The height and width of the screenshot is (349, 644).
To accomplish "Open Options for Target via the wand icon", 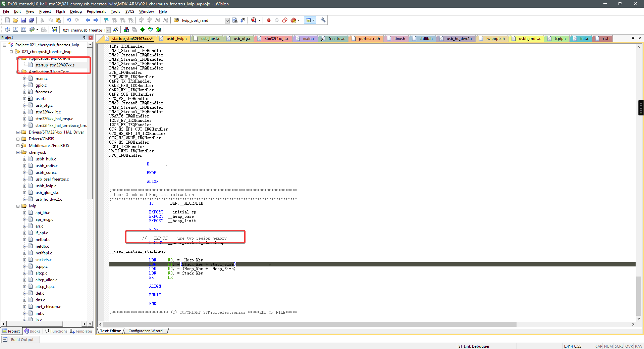I will coord(116,30).
